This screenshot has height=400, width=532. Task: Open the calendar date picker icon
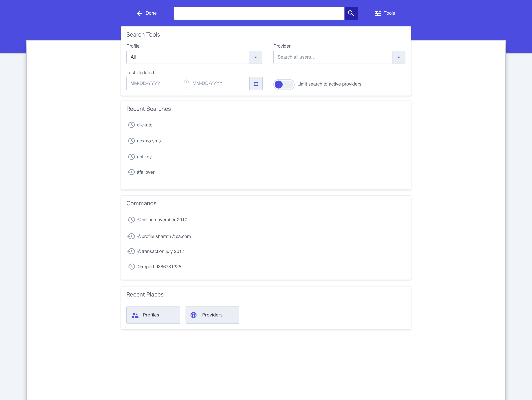coord(256,83)
